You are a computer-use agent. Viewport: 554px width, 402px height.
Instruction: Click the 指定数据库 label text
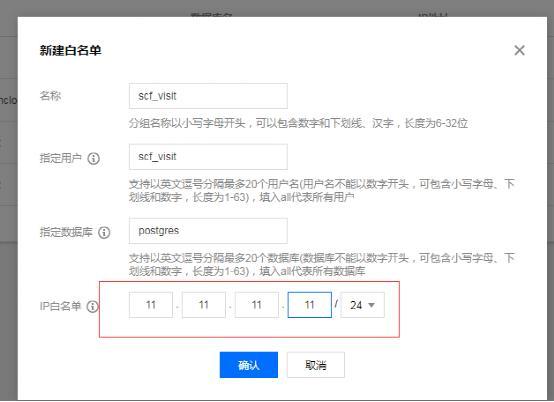click(66, 232)
